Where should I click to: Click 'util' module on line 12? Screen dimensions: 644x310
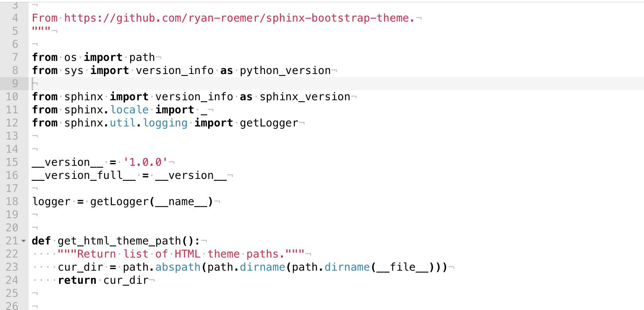(x=123, y=123)
